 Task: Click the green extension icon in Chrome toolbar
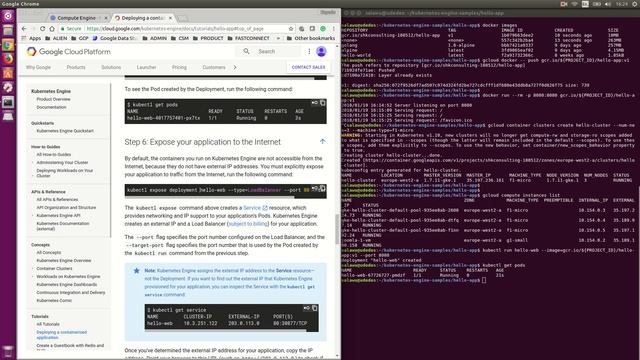pyautogui.click(x=323, y=29)
